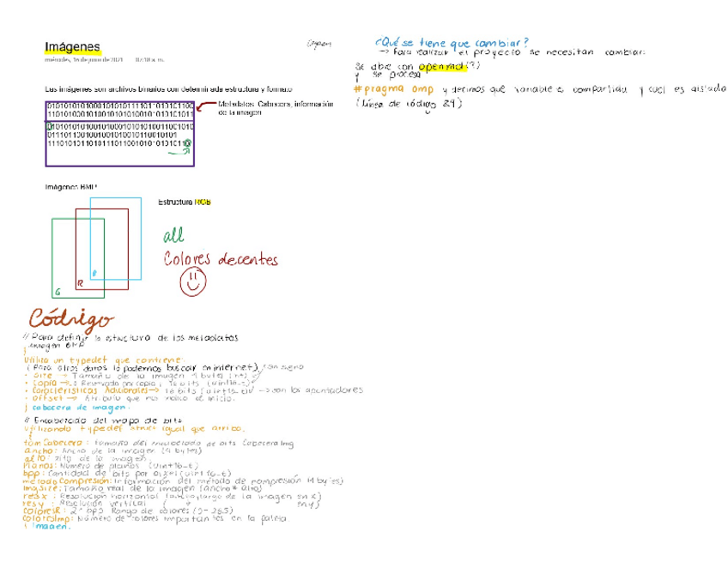Click the orange field name "imgSize"

pos(42,488)
